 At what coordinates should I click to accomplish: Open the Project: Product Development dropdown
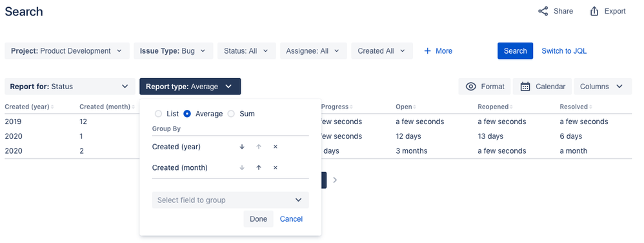pyautogui.click(x=67, y=51)
